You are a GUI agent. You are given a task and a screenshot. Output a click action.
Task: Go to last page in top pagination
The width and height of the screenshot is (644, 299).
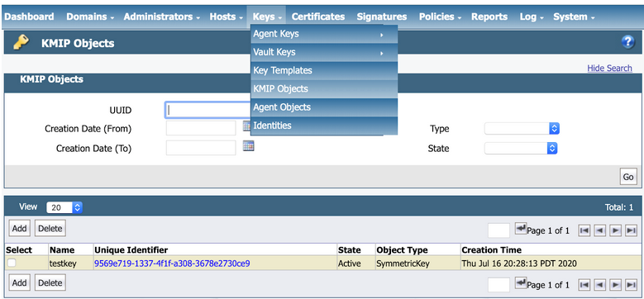(x=631, y=231)
